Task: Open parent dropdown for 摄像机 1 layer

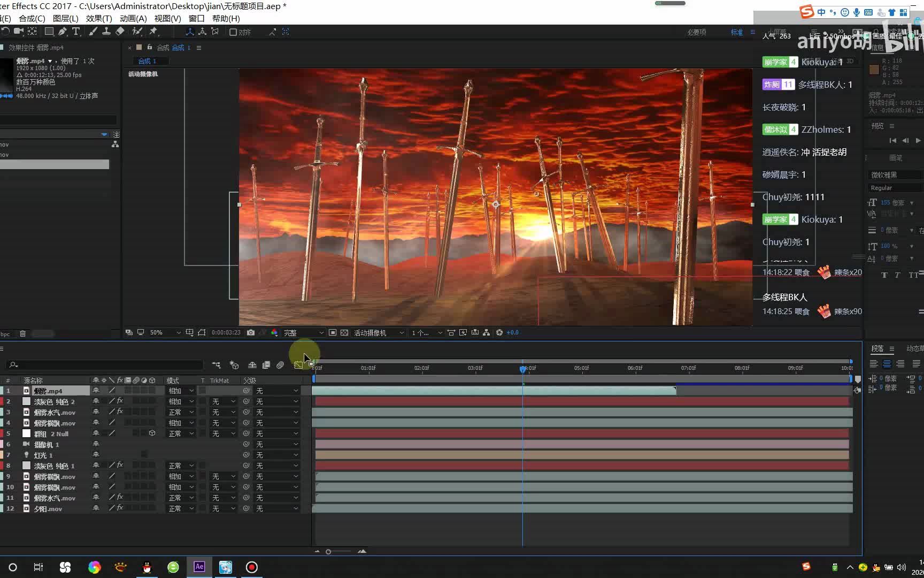Action: point(276,444)
